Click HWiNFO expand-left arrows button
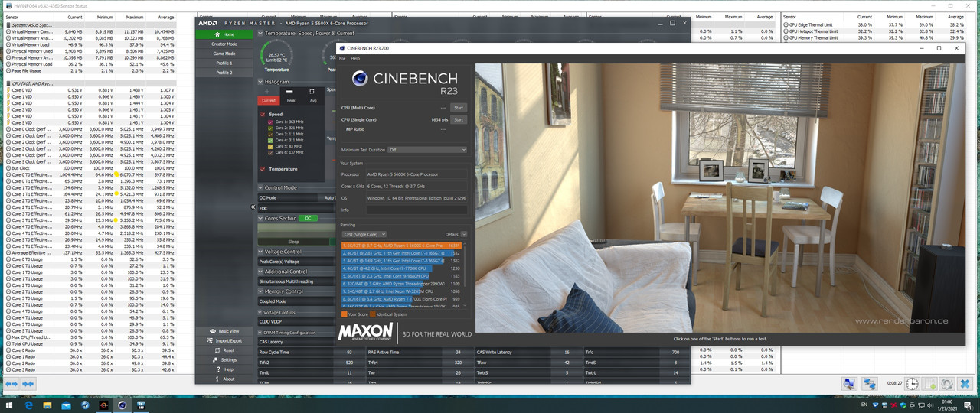The image size is (980, 413). pos(12,383)
